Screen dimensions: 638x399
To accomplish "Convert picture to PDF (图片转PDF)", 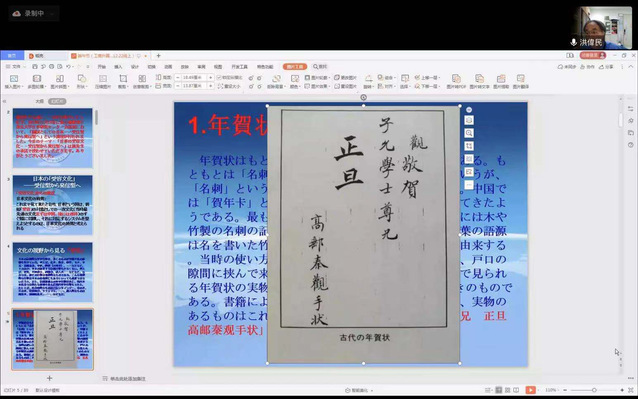I will pos(456,81).
